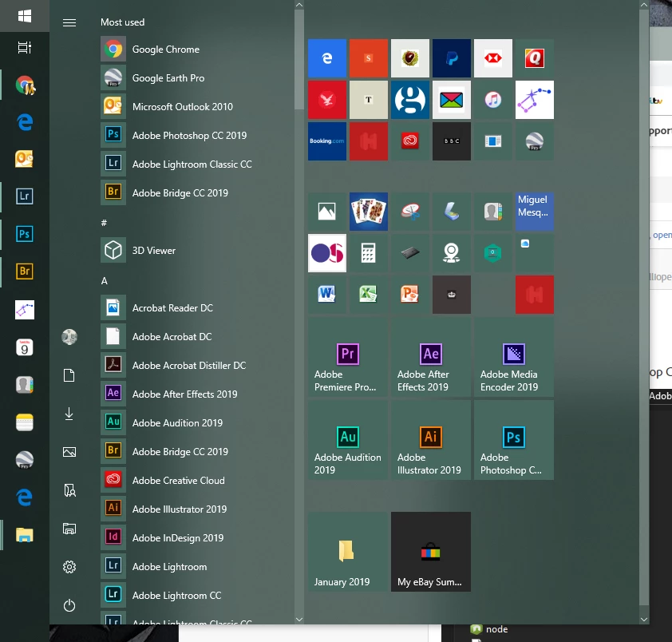The width and height of the screenshot is (672, 642).
Task: Launch Outlook from its taskbar icon
Action: pyautogui.click(x=25, y=159)
